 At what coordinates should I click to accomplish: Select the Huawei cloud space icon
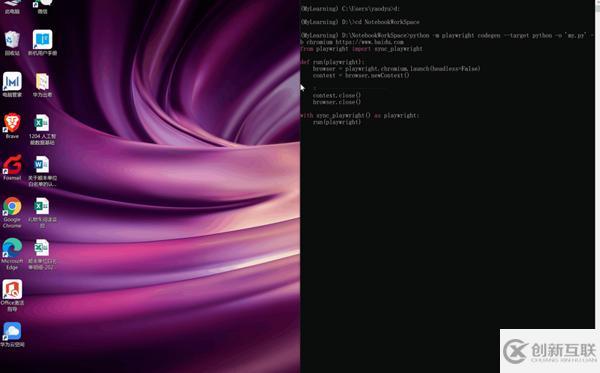point(12,334)
